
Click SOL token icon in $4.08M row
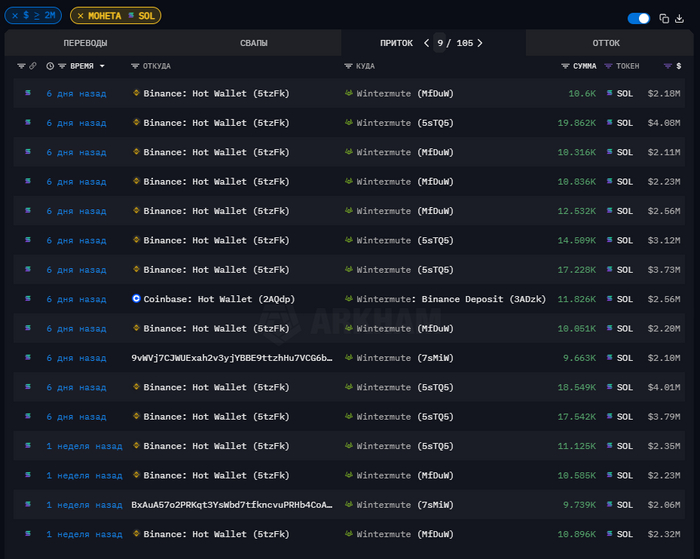pos(609,122)
